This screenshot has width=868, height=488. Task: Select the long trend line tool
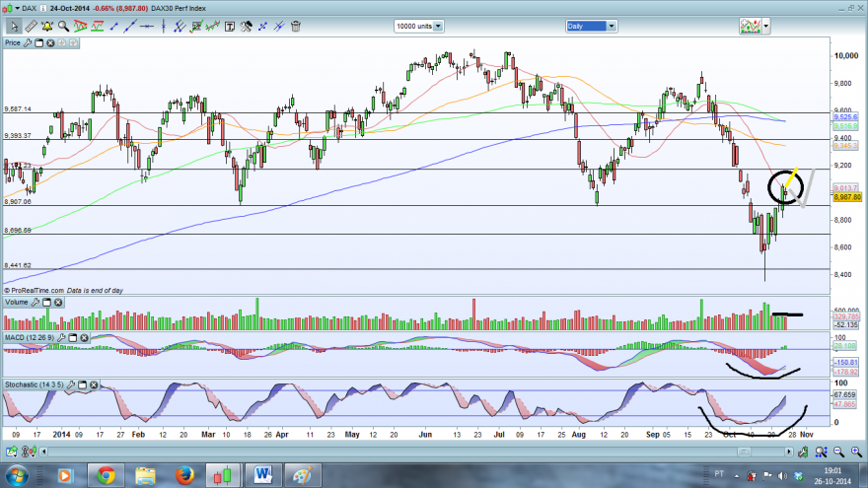coord(130,26)
